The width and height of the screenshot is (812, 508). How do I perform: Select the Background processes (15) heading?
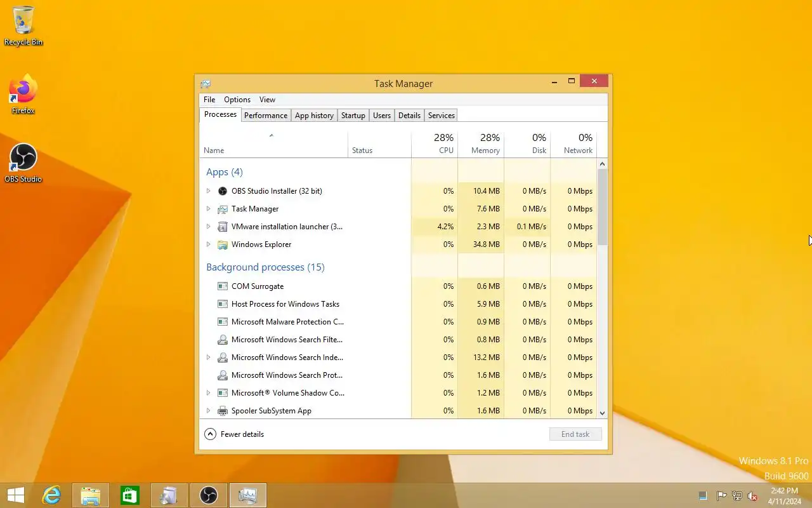coord(265,267)
